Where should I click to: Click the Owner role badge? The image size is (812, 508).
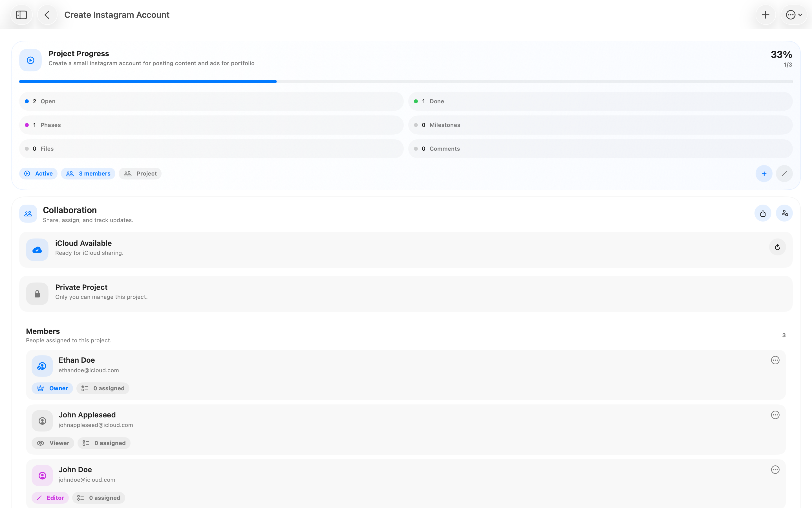[52, 388]
